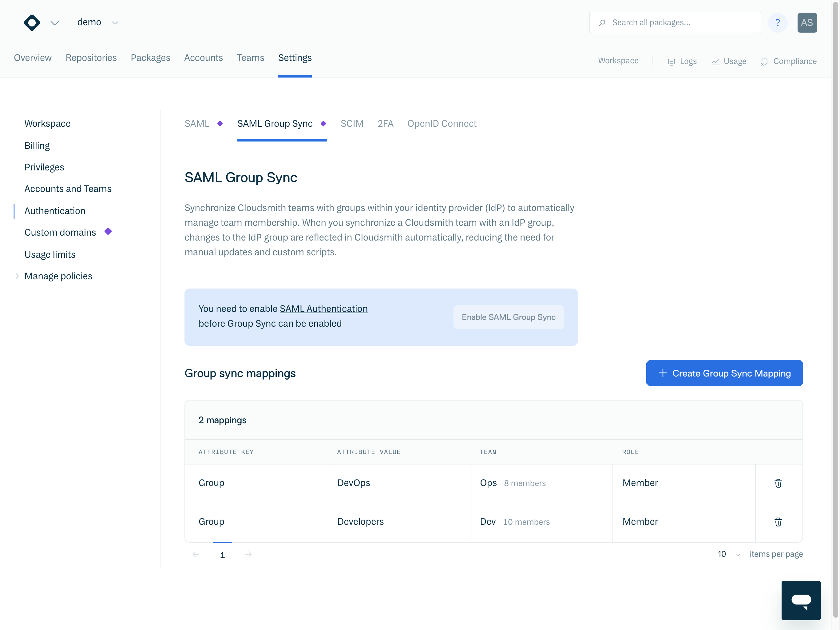The image size is (840, 630).
Task: Delete the DevOps group mapping
Action: 778,483
